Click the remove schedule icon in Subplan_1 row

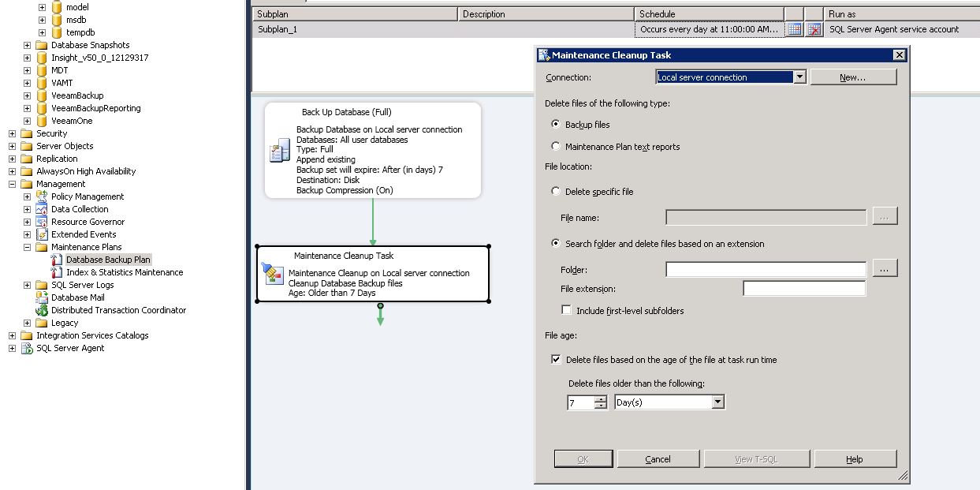pyautogui.click(x=814, y=29)
